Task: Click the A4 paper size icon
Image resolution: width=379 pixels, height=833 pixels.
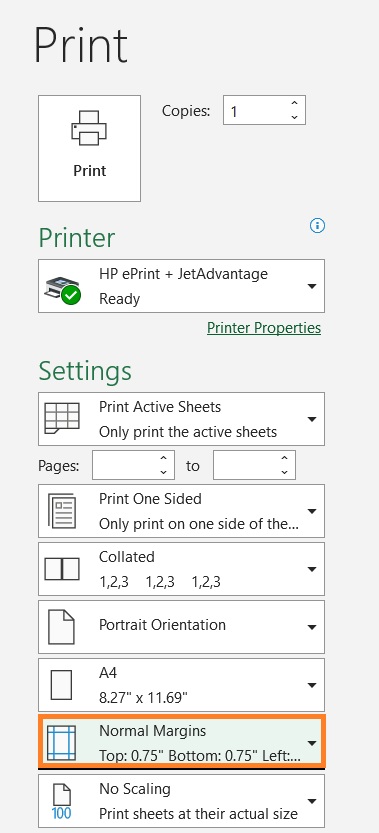Action: pos(61,685)
